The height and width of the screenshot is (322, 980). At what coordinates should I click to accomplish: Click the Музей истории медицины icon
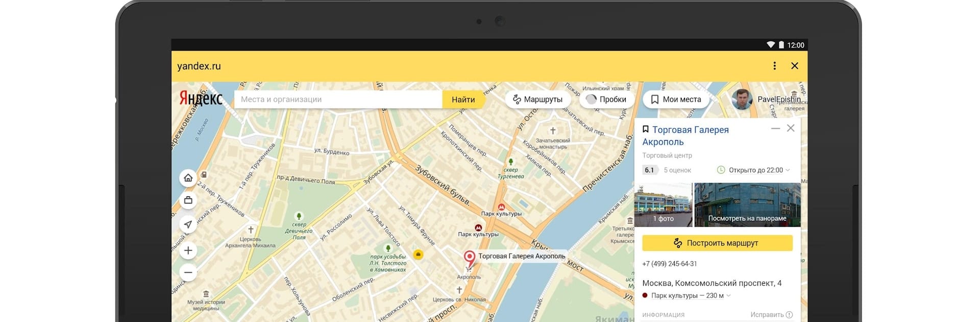pyautogui.click(x=206, y=294)
